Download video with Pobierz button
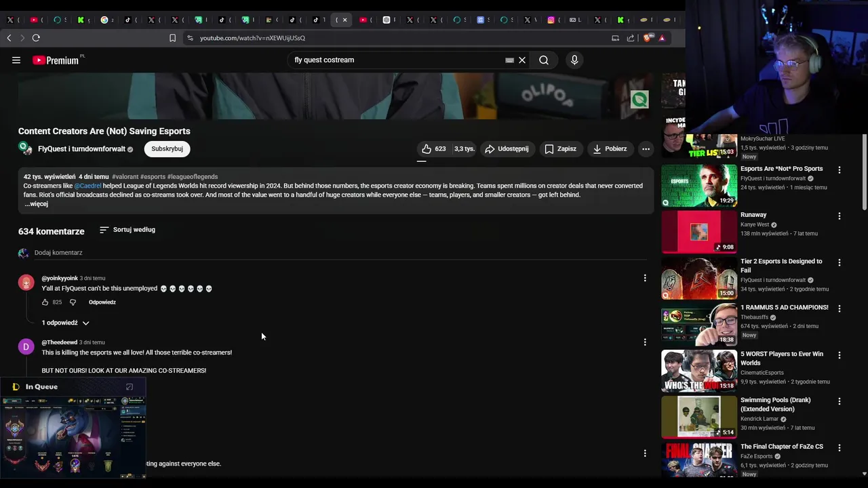868x488 pixels. 610,149
